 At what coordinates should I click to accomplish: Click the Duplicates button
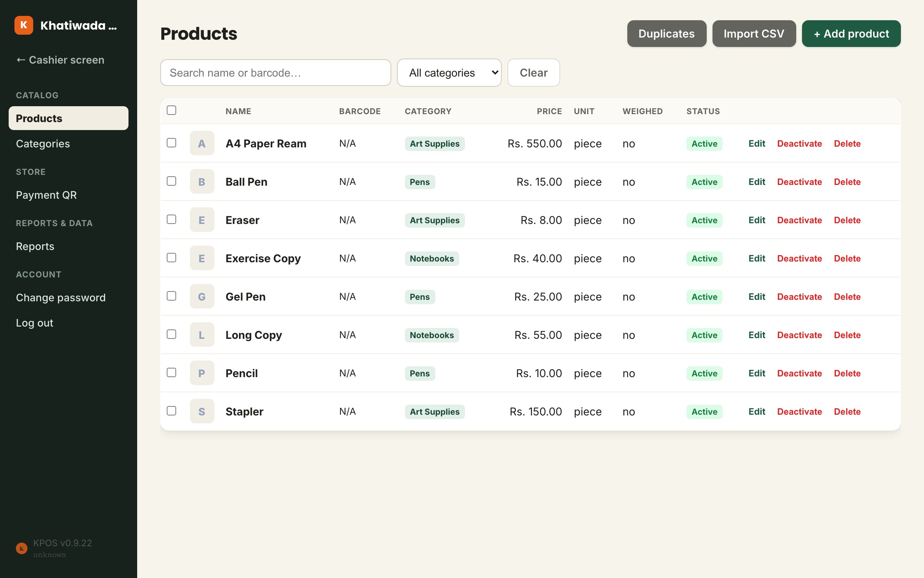[667, 34]
